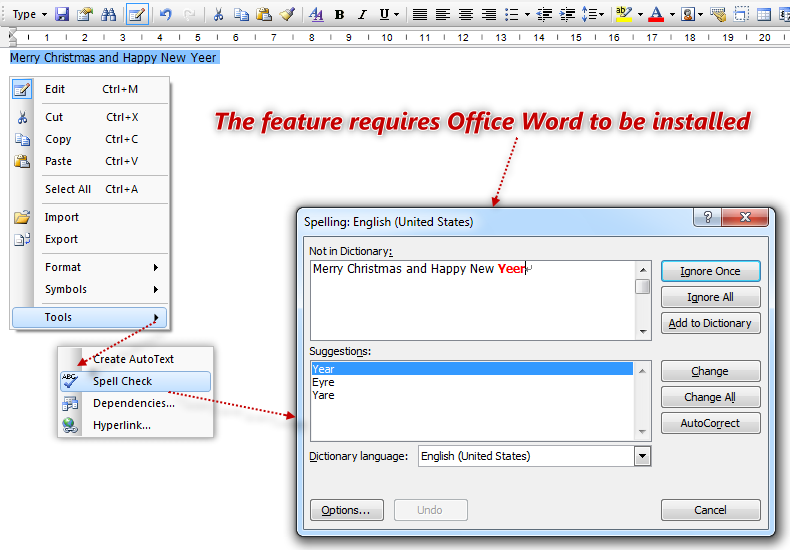Click the Save floppy disk icon
Screen dimensions: 790x550
[62, 14]
